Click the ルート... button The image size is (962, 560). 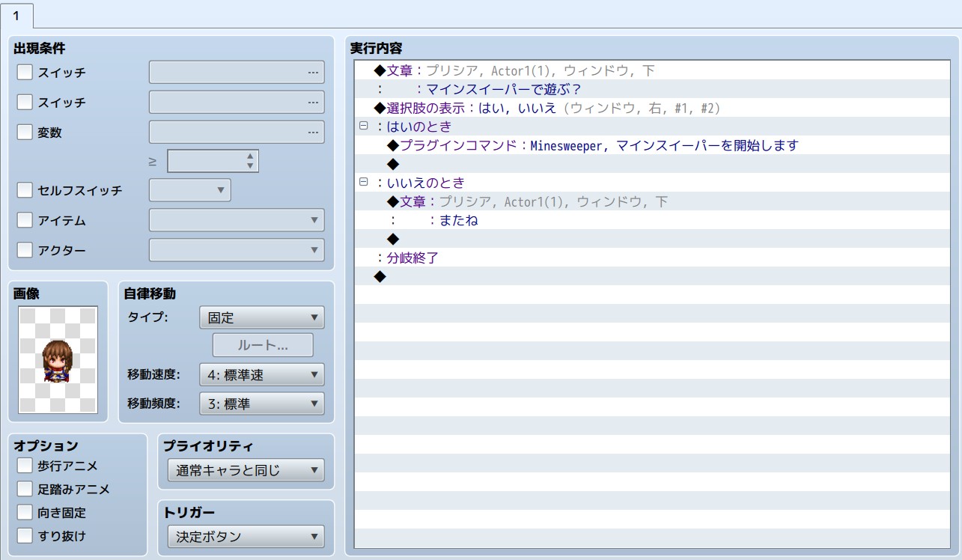[263, 345]
